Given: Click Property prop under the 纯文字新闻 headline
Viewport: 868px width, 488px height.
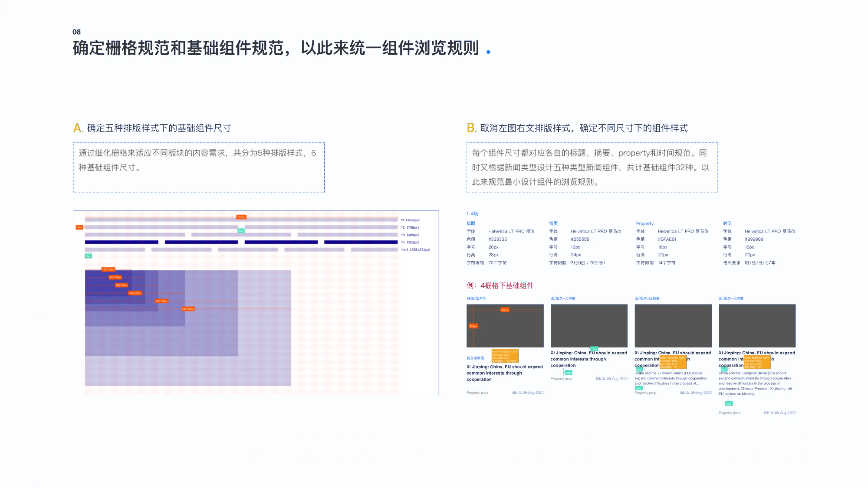Looking at the screenshot, I should (x=477, y=393).
